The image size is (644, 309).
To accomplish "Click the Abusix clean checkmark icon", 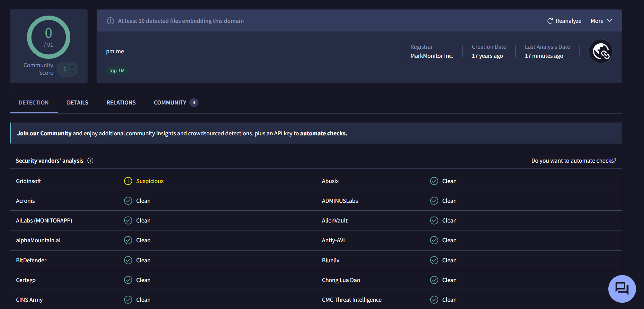I will (x=434, y=181).
